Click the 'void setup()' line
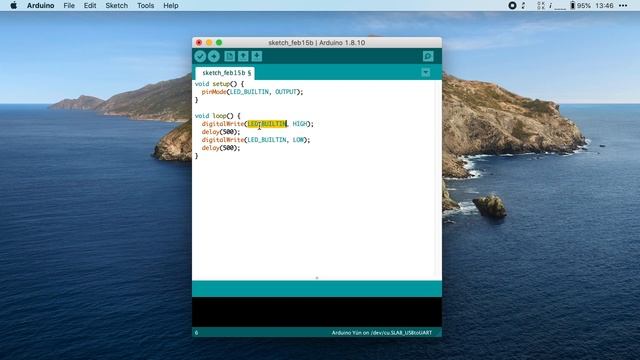Screen dimensions: 640x360 coord(219,84)
